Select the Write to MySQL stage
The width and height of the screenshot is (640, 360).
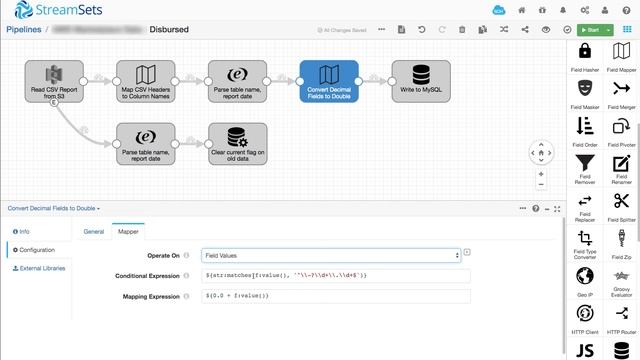pos(421,81)
